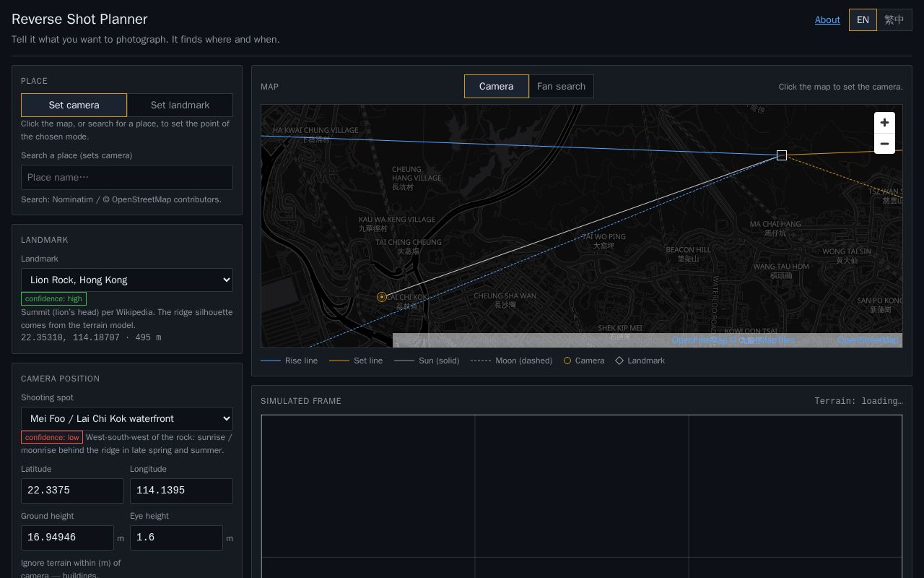
Task: Edit the Latitude field 22.3375
Action: [x=72, y=491]
